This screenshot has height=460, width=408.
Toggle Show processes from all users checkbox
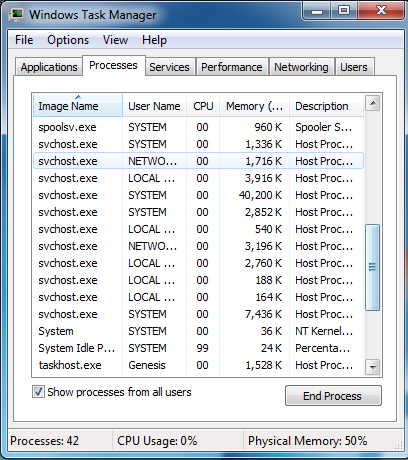(38, 392)
